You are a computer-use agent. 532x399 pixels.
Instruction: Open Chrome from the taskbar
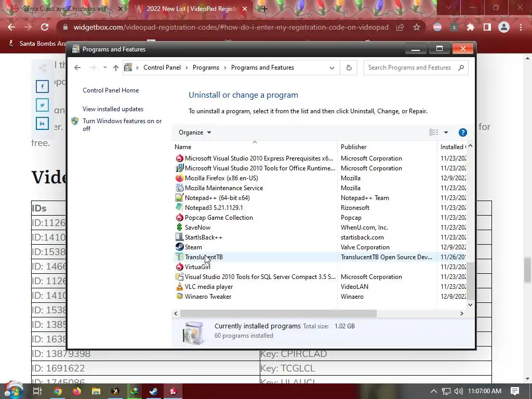point(58,392)
